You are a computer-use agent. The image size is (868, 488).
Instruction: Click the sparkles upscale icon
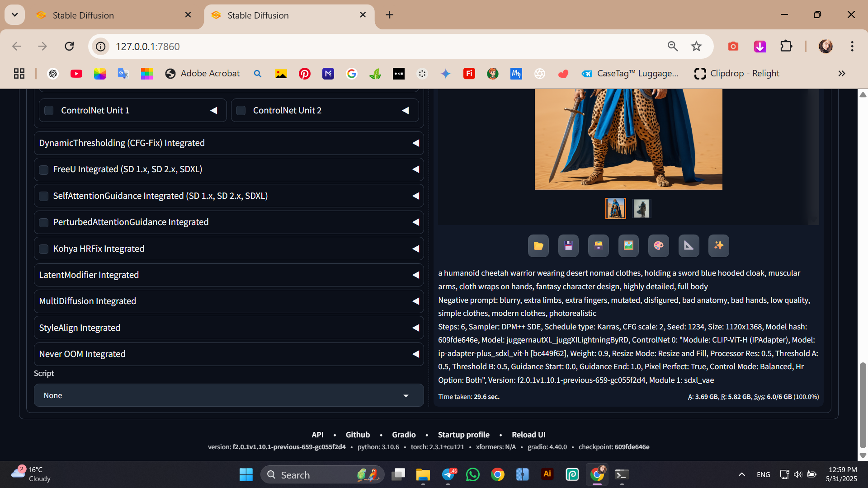pos(718,246)
